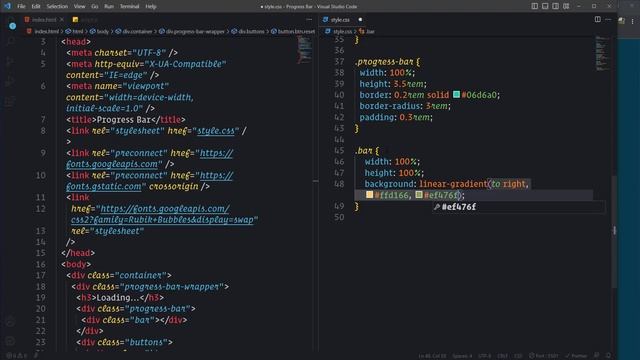The height and width of the screenshot is (360, 640).
Task: Switch to the index.html tab
Action: coord(44,20)
